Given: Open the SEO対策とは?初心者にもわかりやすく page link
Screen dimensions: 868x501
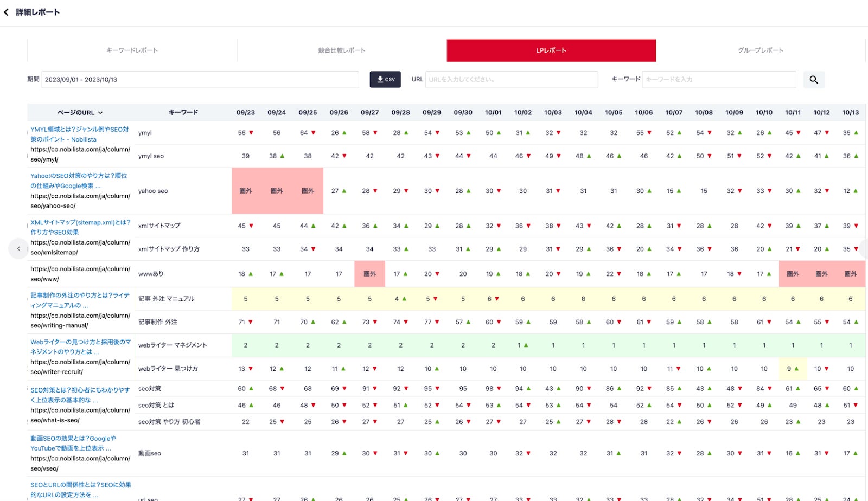Looking at the screenshot, I should (x=80, y=395).
